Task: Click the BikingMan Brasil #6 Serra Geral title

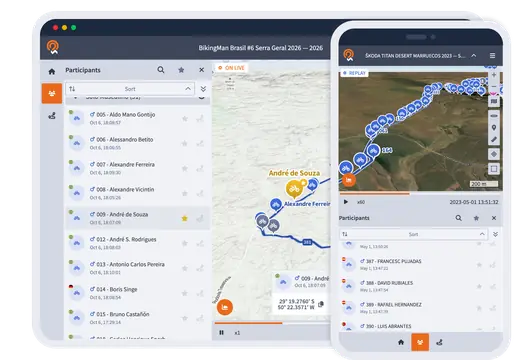Action: [261, 48]
